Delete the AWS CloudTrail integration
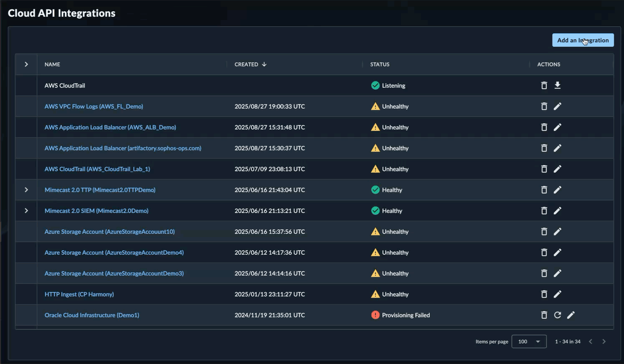 point(544,85)
